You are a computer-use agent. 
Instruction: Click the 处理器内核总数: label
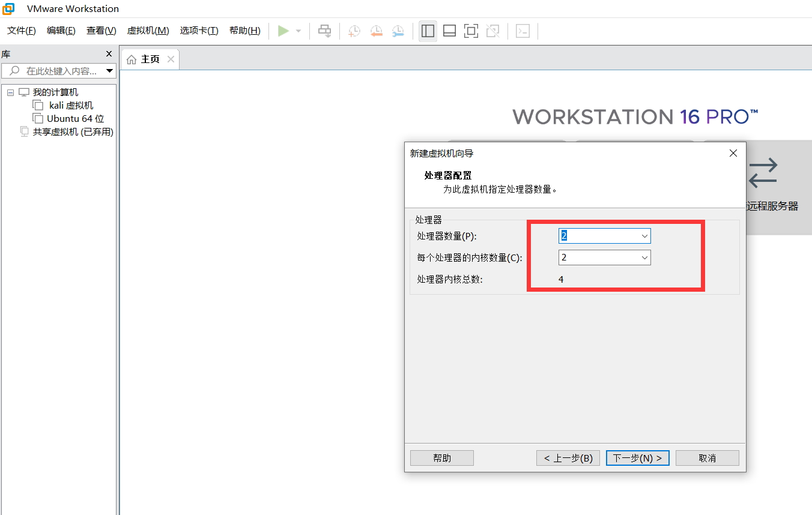coord(450,279)
